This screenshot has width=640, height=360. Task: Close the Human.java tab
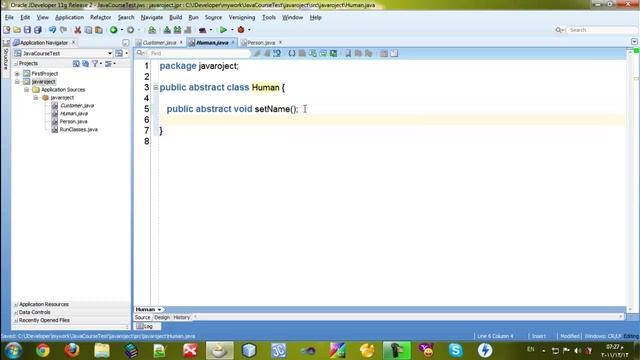pyautogui.click(x=233, y=42)
